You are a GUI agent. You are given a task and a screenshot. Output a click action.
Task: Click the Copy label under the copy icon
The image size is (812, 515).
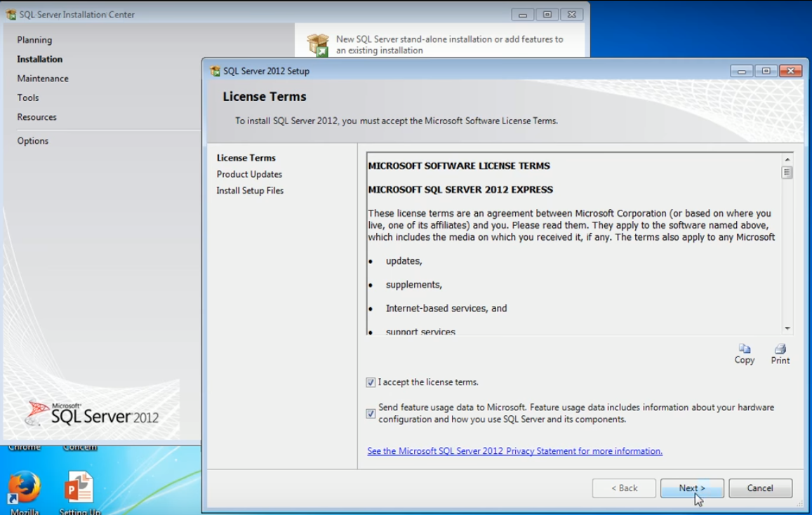pyautogui.click(x=744, y=360)
